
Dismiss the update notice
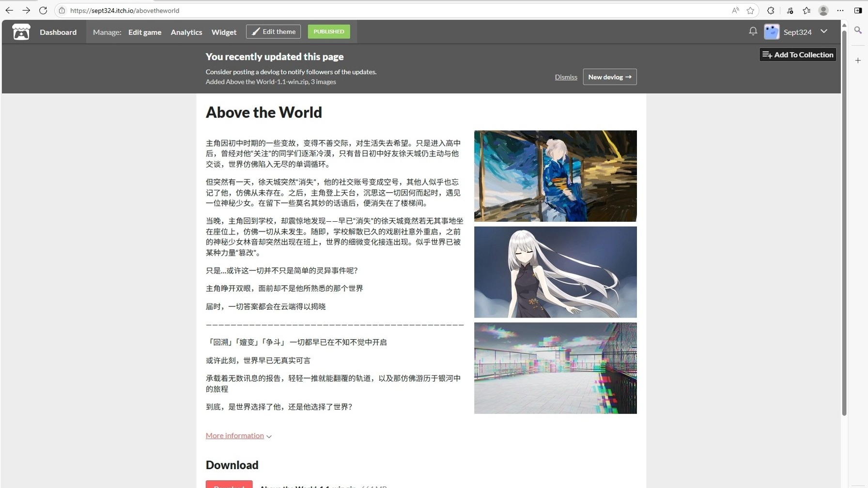pyautogui.click(x=566, y=77)
